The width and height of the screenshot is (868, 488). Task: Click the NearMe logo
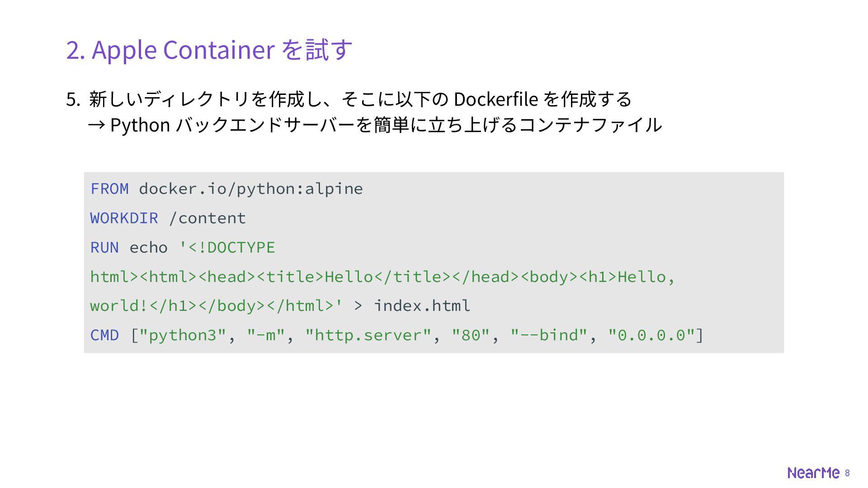(x=813, y=473)
